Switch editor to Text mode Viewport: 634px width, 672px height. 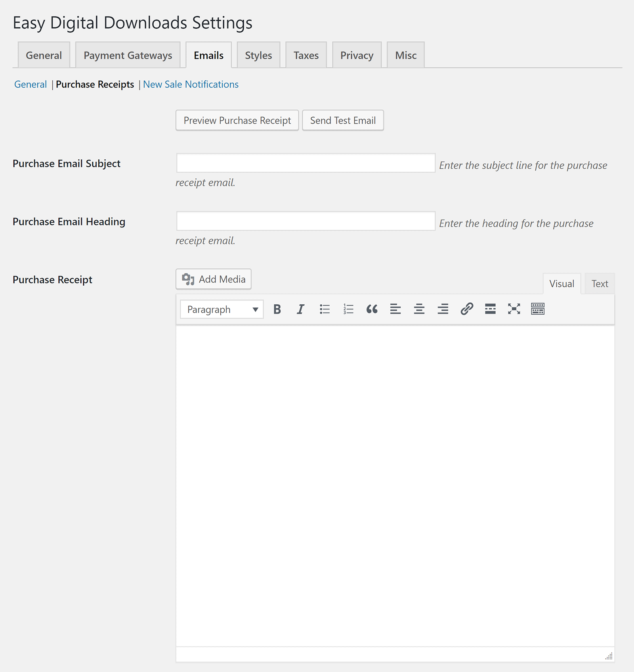[x=600, y=284]
